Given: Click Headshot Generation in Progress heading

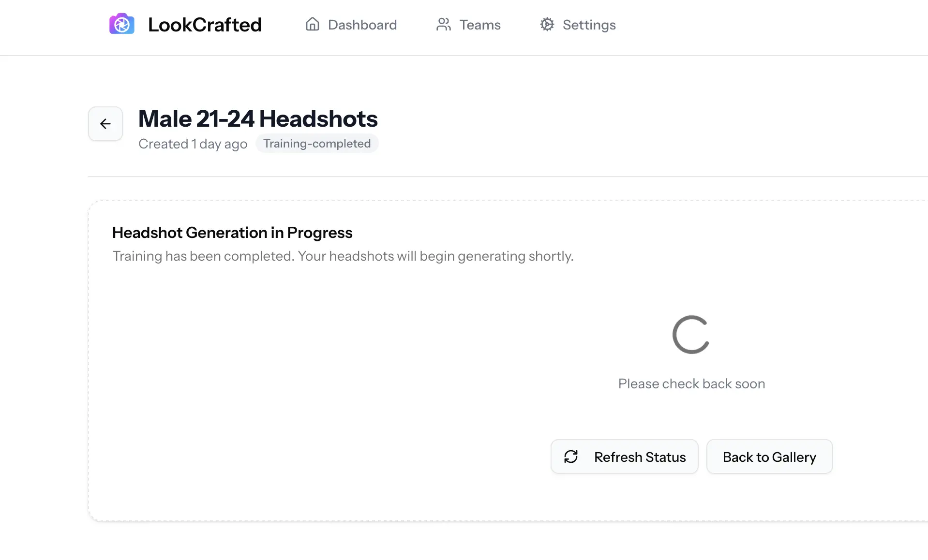Looking at the screenshot, I should pos(232,232).
